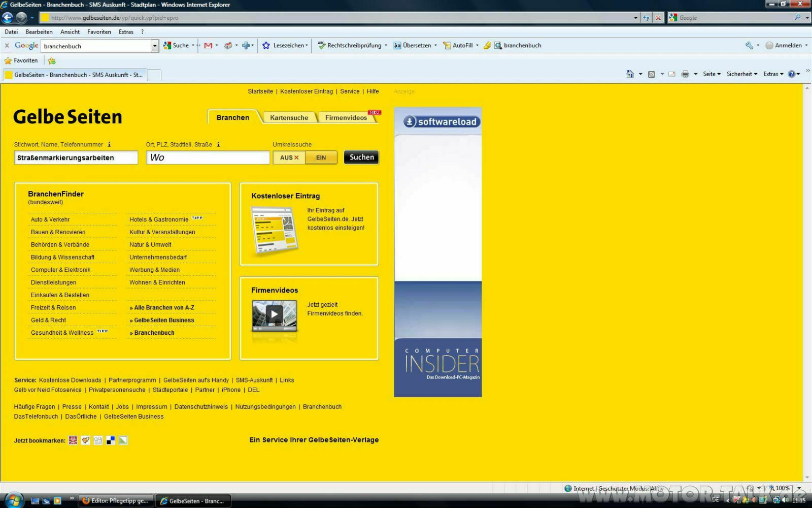Click the Refresh icon beside the address bar
Image resolution: width=812 pixels, height=508 pixels.
pos(646,18)
